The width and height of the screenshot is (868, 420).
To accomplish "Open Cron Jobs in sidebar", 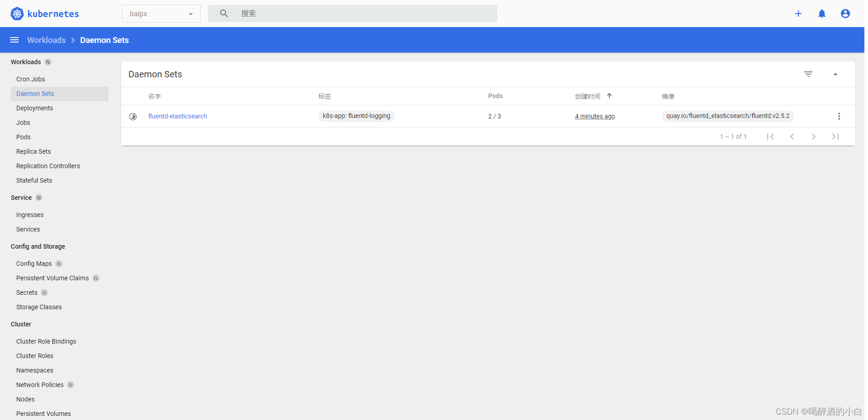I will click(31, 79).
